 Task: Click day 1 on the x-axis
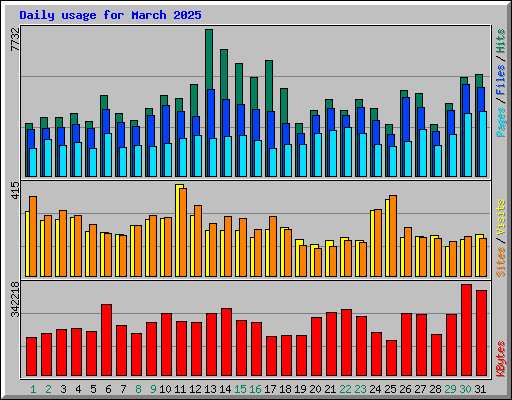pyautogui.click(x=33, y=389)
